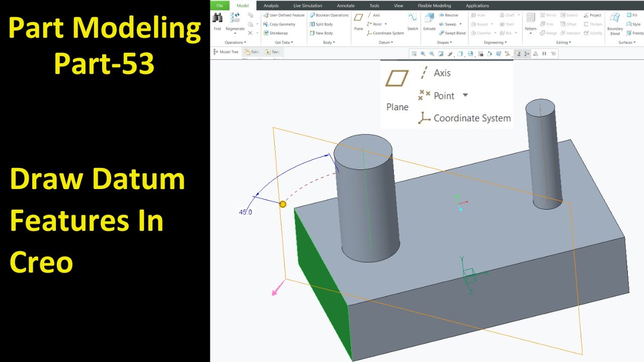The image size is (644, 362).
Task: Open the Folder browser tab
Action: point(252,52)
